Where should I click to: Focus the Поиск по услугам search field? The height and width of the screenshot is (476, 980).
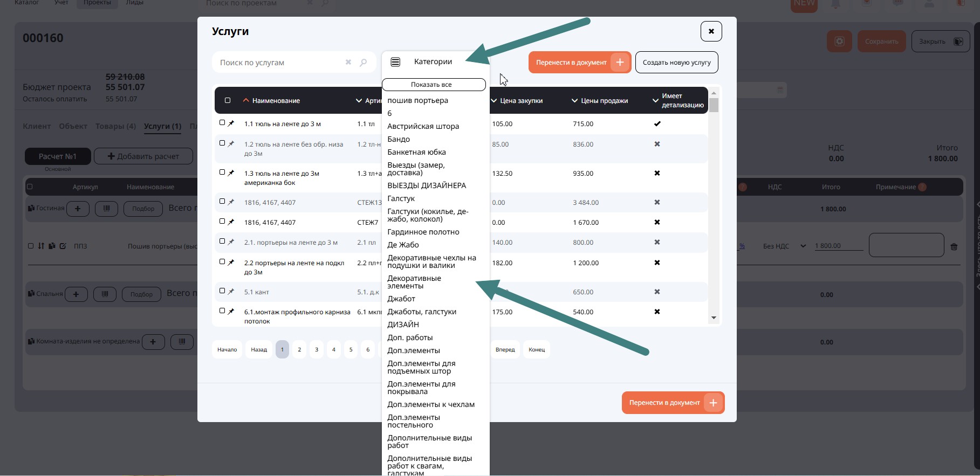click(278, 63)
